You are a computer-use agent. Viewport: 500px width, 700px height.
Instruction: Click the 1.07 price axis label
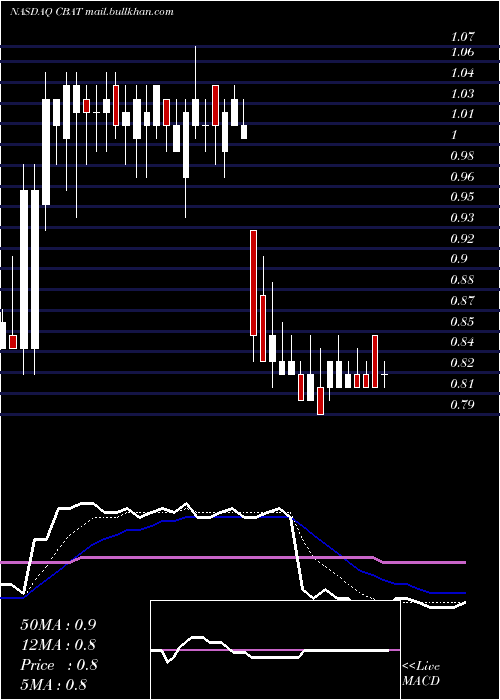462,36
